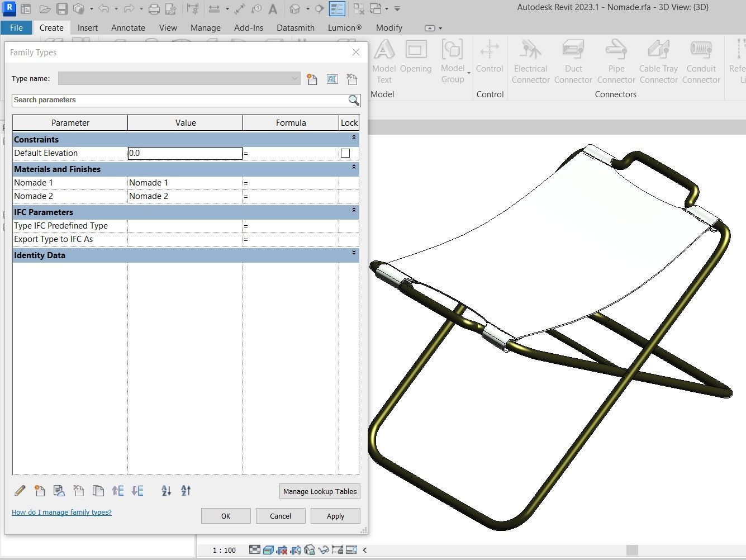This screenshot has height=560, width=746.
Task: Click the Apply button in Family Types
Action: [x=335, y=516]
